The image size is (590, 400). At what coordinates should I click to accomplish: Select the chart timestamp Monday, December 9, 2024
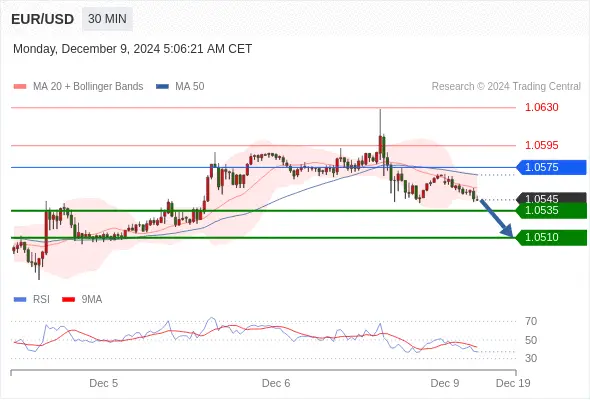tap(132, 49)
